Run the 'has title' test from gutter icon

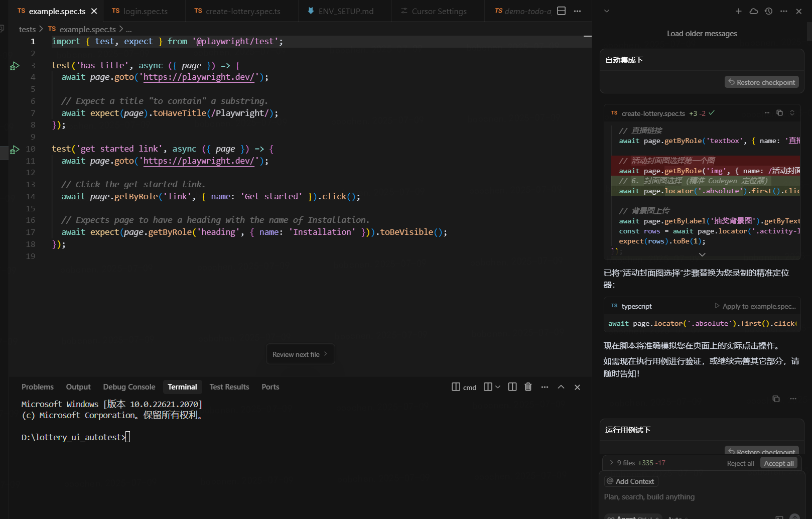[15, 66]
